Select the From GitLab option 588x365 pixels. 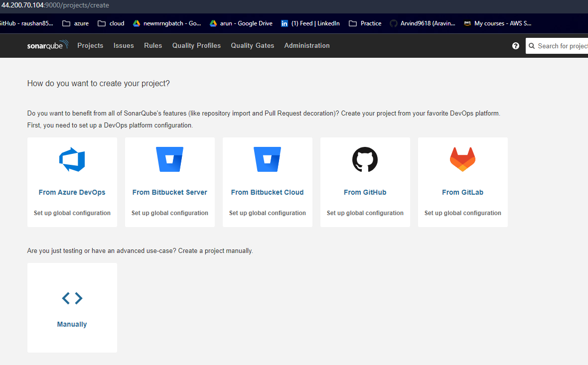click(x=462, y=192)
